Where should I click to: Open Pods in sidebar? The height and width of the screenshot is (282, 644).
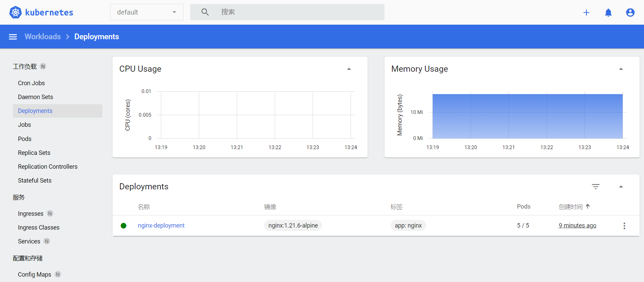click(x=25, y=139)
